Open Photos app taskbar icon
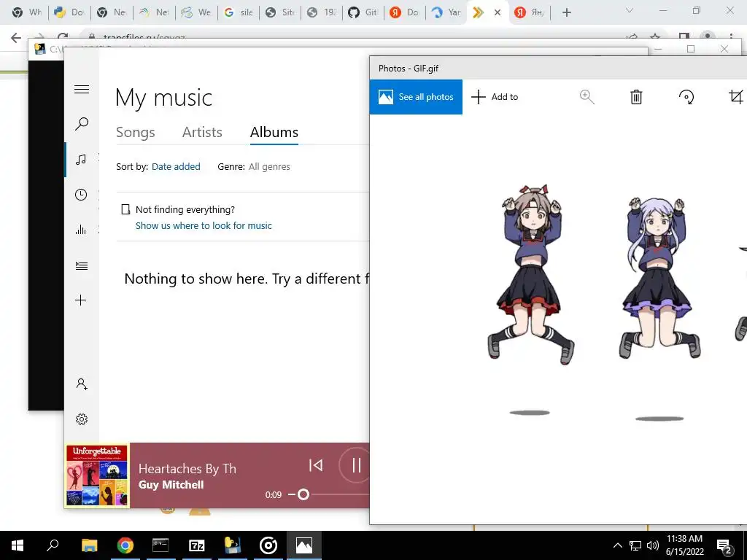The image size is (747, 560). pyautogui.click(x=304, y=545)
